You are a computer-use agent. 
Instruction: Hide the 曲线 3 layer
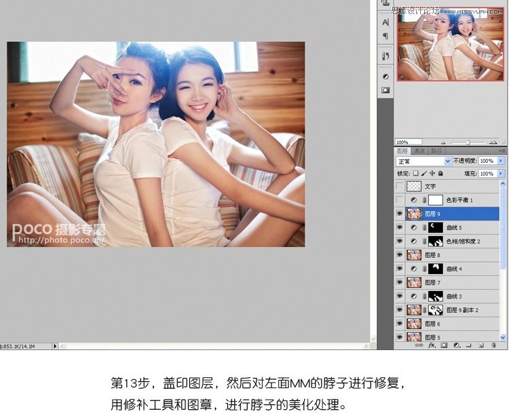point(400,297)
